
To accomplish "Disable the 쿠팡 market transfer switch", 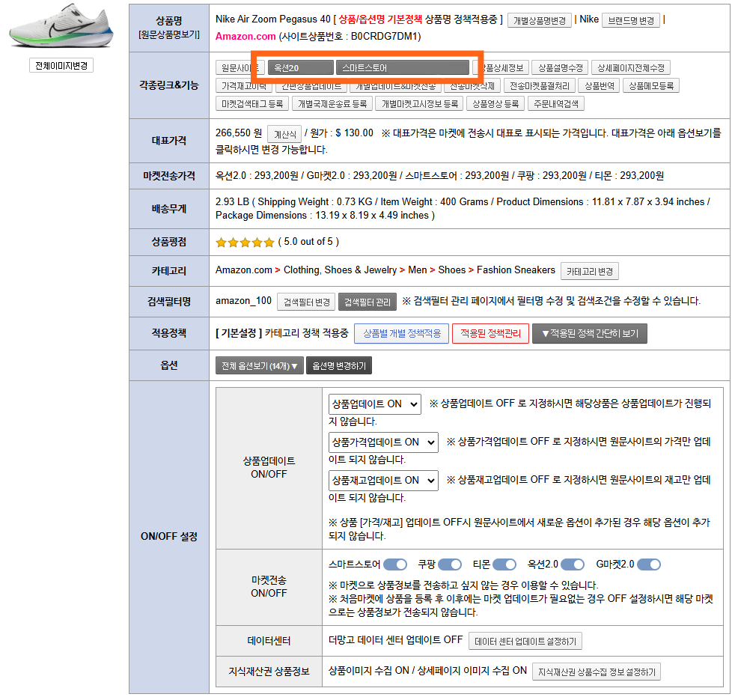I will [450, 564].
